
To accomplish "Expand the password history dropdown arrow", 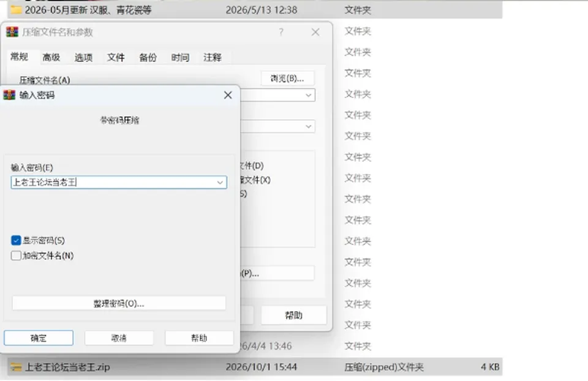I will tap(220, 183).
